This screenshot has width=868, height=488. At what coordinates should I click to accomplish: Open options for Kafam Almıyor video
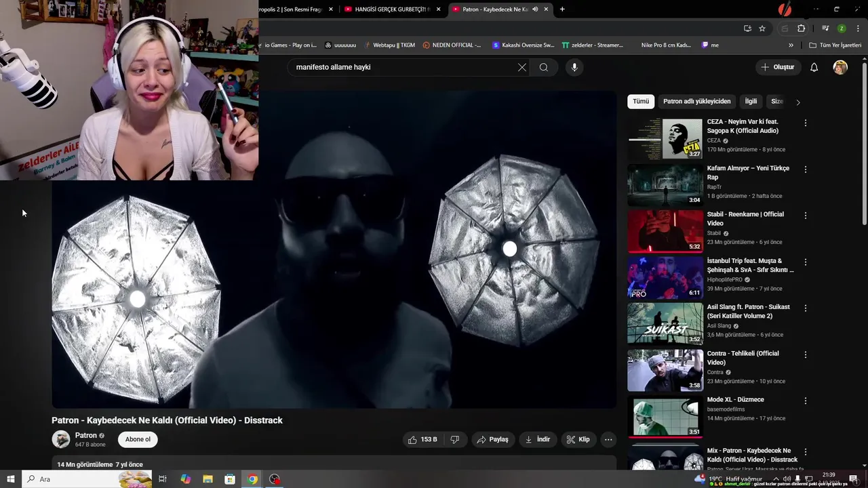click(x=805, y=169)
